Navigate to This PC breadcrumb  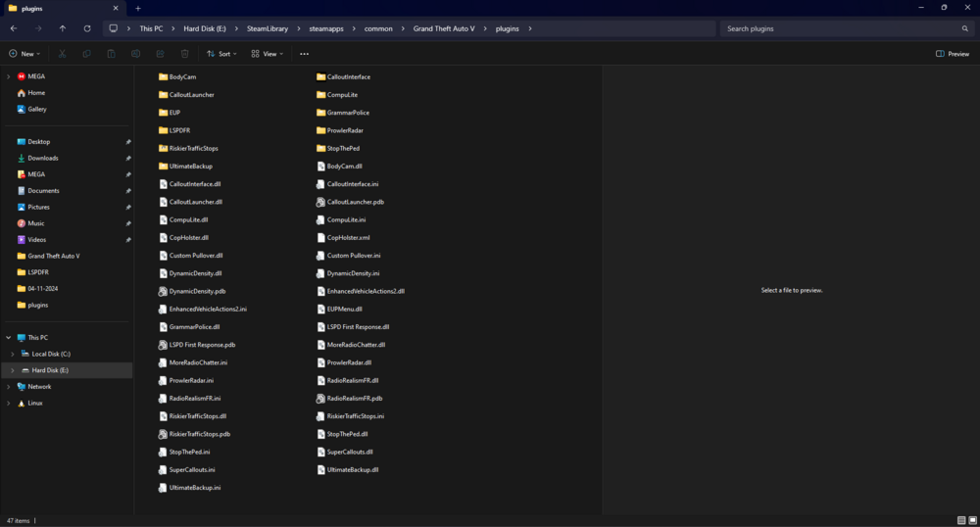point(151,28)
